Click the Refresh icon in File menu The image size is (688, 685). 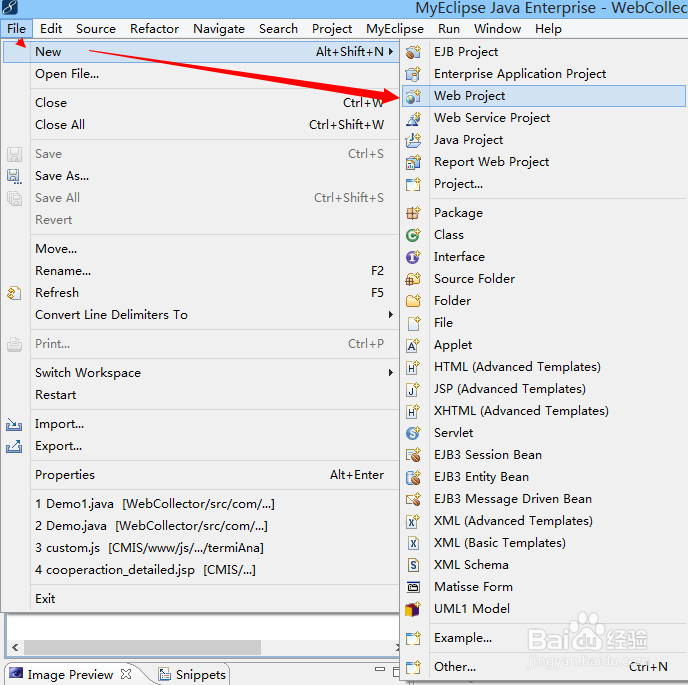click(14, 293)
